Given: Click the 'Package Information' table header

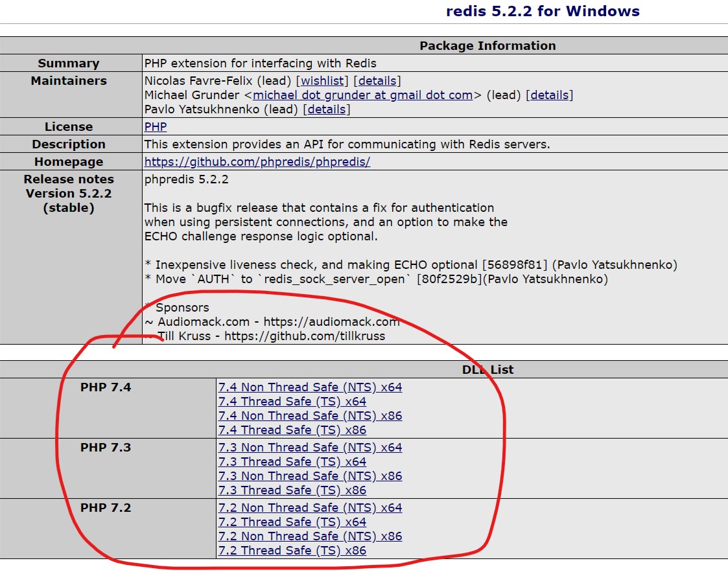Looking at the screenshot, I should (x=487, y=45).
